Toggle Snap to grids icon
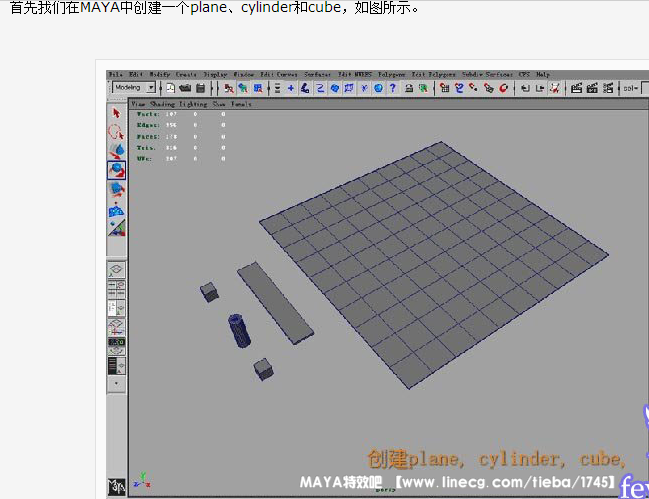This screenshot has height=499, width=649. [x=445, y=88]
